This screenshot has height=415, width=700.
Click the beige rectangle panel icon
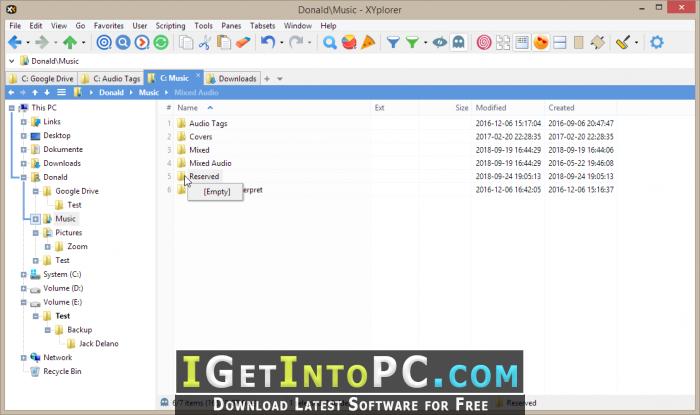pyautogui.click(x=579, y=42)
